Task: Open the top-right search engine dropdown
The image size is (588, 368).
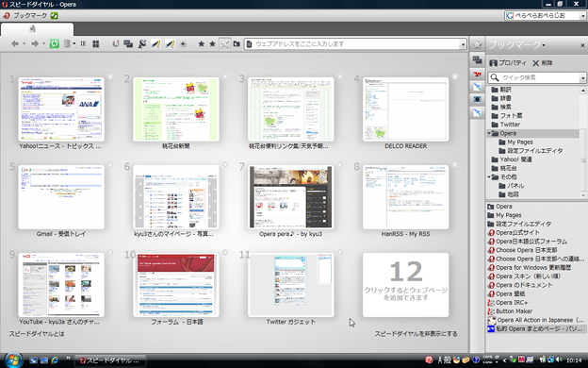Action: point(582,16)
